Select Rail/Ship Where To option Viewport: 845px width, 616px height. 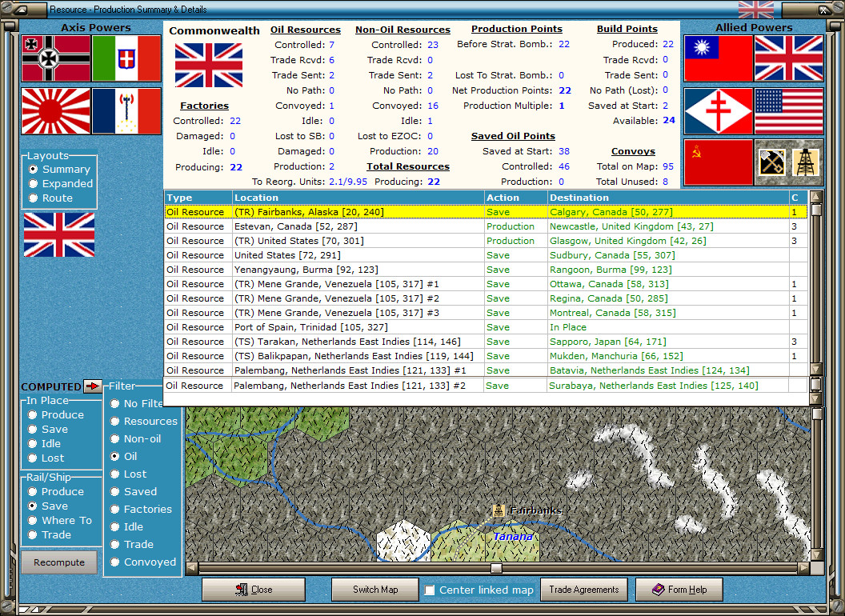[x=33, y=521]
